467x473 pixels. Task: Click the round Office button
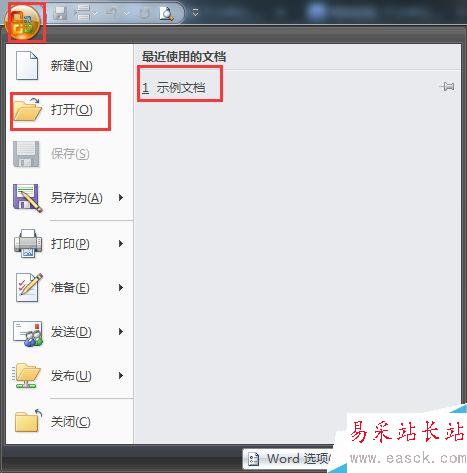(x=23, y=23)
